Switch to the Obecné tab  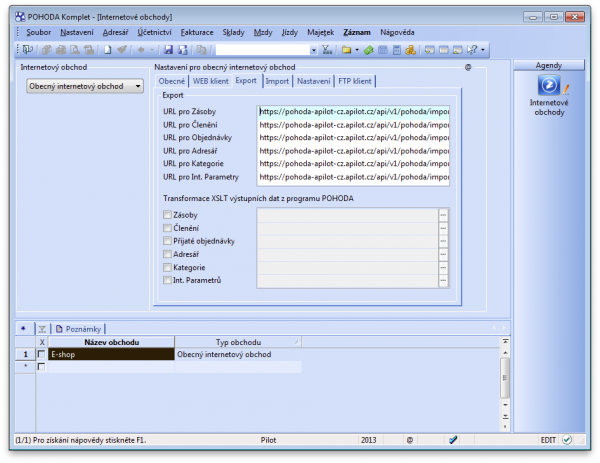pyautogui.click(x=172, y=81)
